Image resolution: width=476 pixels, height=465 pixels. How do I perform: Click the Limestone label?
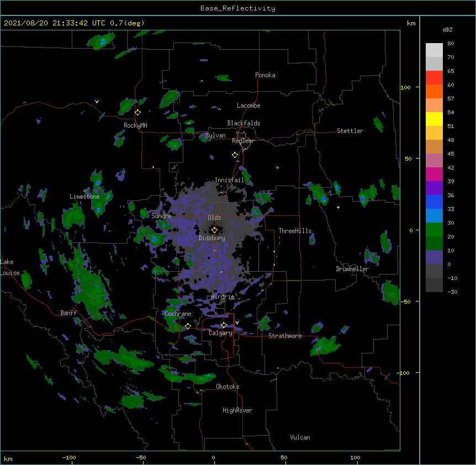(x=84, y=197)
